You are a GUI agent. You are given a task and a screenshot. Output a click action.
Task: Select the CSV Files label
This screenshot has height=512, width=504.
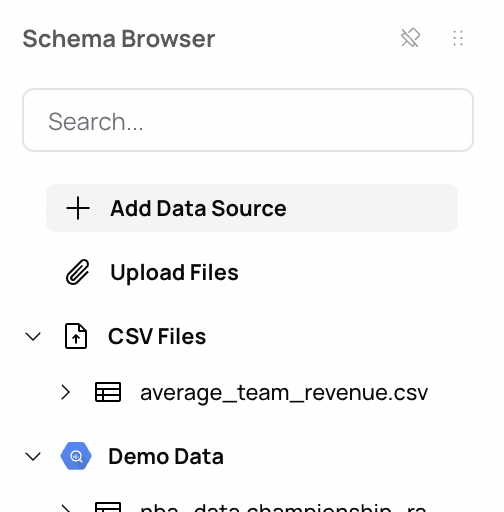157,336
